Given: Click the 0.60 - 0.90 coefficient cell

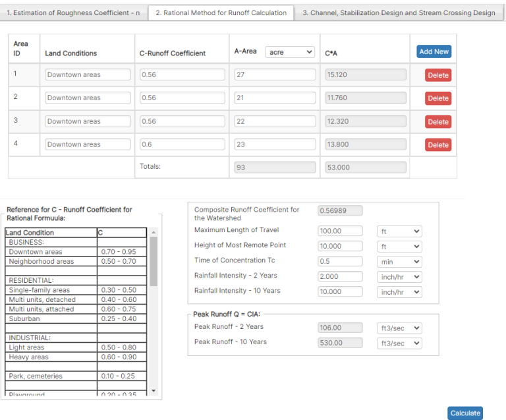Looking at the screenshot, I should pos(122,357).
